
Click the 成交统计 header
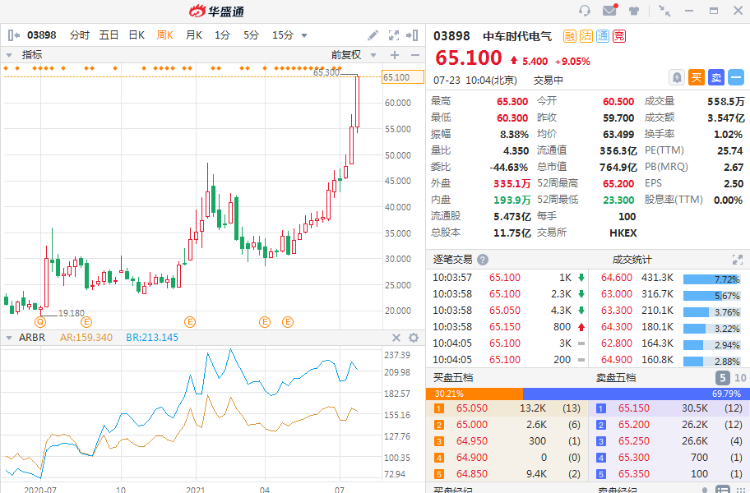point(632,260)
